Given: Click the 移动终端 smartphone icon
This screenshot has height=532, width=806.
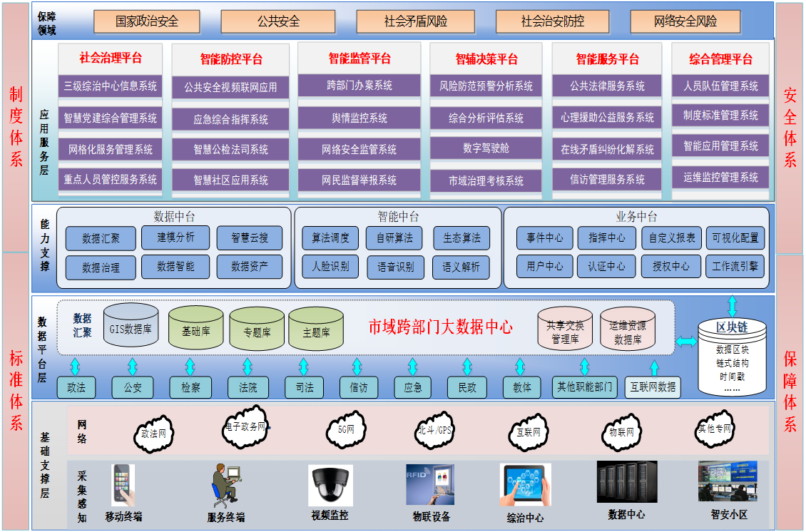Looking at the screenshot, I should [x=123, y=486].
